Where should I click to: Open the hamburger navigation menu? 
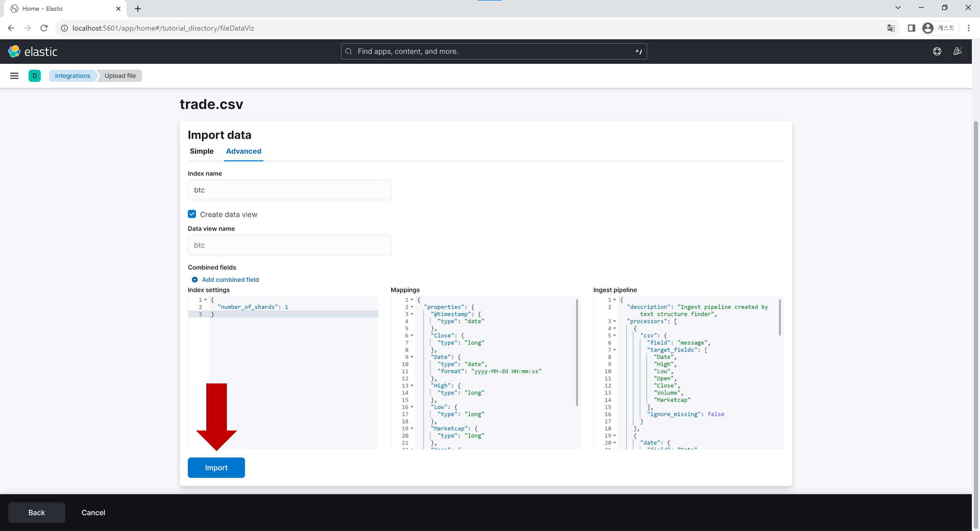(14, 76)
